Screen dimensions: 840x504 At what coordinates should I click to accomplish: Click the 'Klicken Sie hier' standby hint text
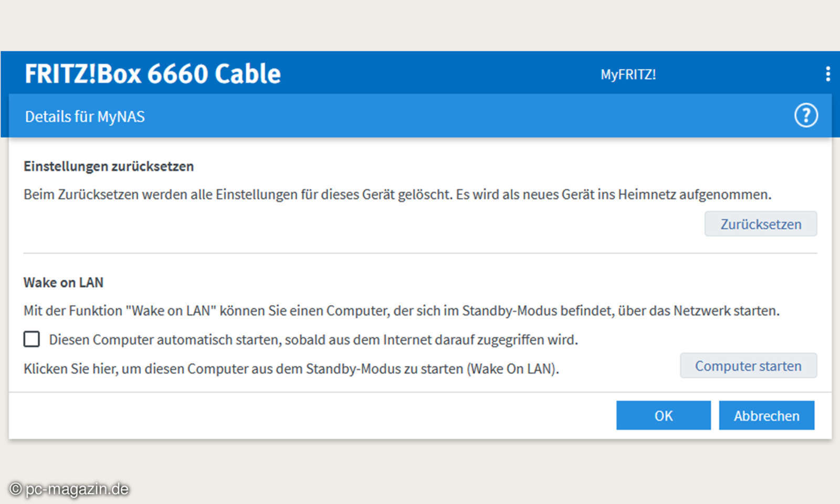tap(291, 369)
